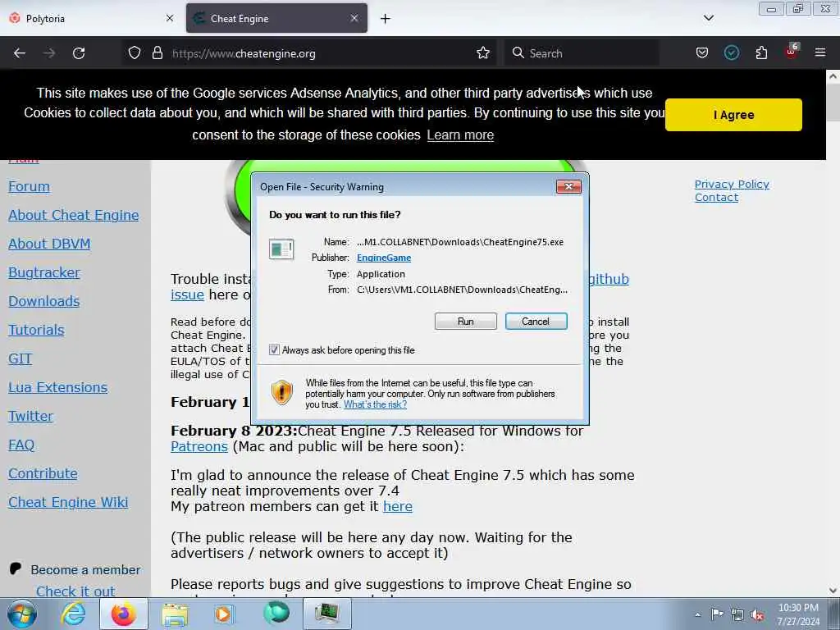Open the teal globe app on taskbar
This screenshot has width=840, height=630.
pyautogui.click(x=276, y=614)
